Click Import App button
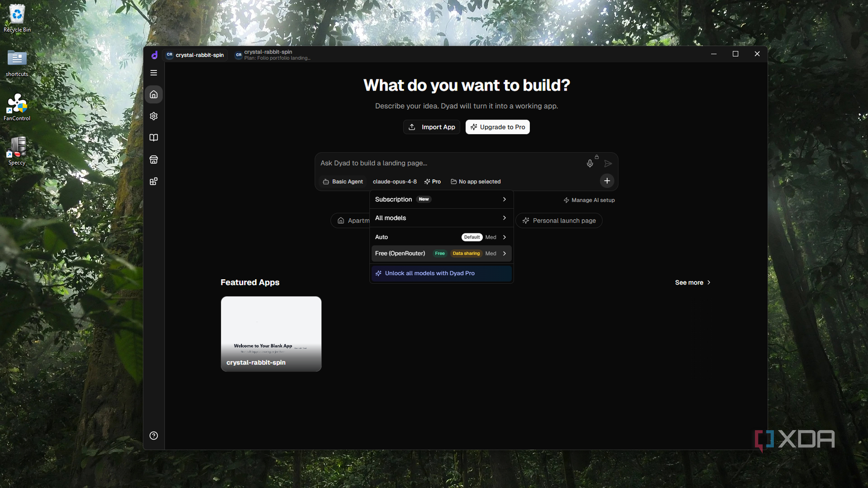This screenshot has height=488, width=868. coord(432,127)
